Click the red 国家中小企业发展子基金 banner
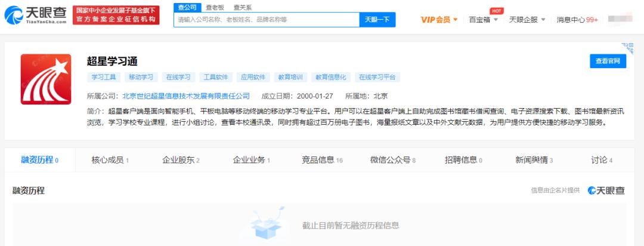The height and width of the screenshot is (246, 644). 116,15
